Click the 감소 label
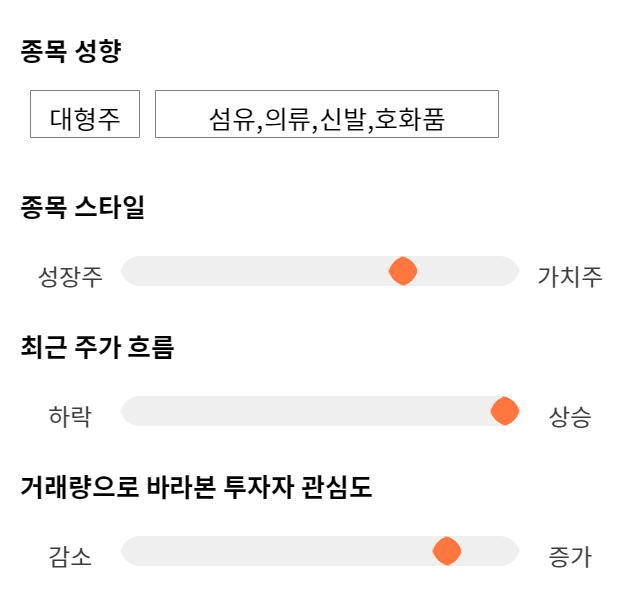Viewport: 640px width, 606px height. [x=70, y=557]
